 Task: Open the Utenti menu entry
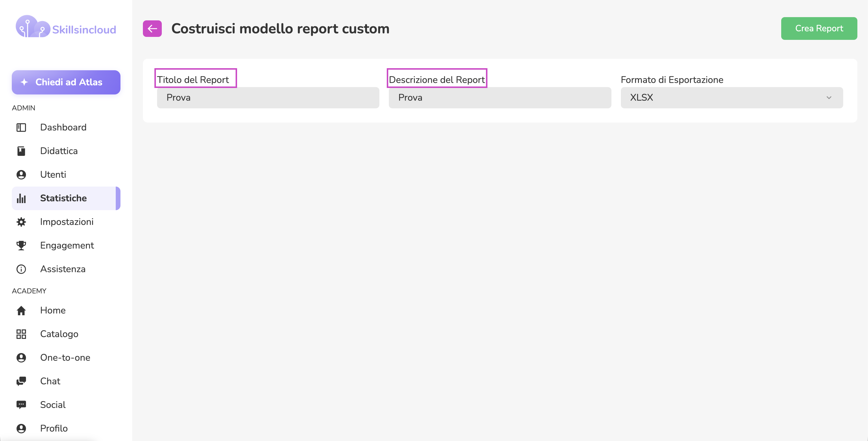[66, 174]
